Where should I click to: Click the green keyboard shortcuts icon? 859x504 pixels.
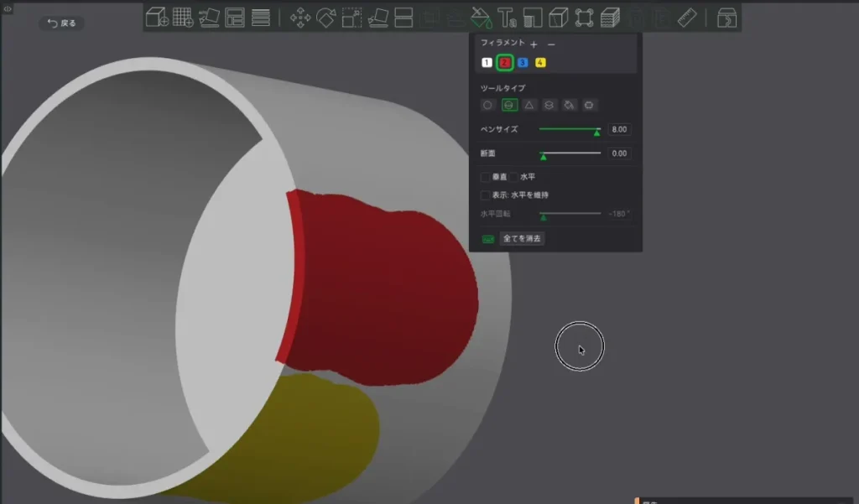click(x=487, y=239)
